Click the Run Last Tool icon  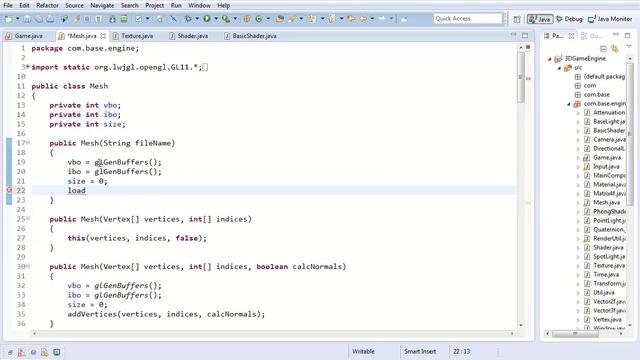[x=226, y=19]
